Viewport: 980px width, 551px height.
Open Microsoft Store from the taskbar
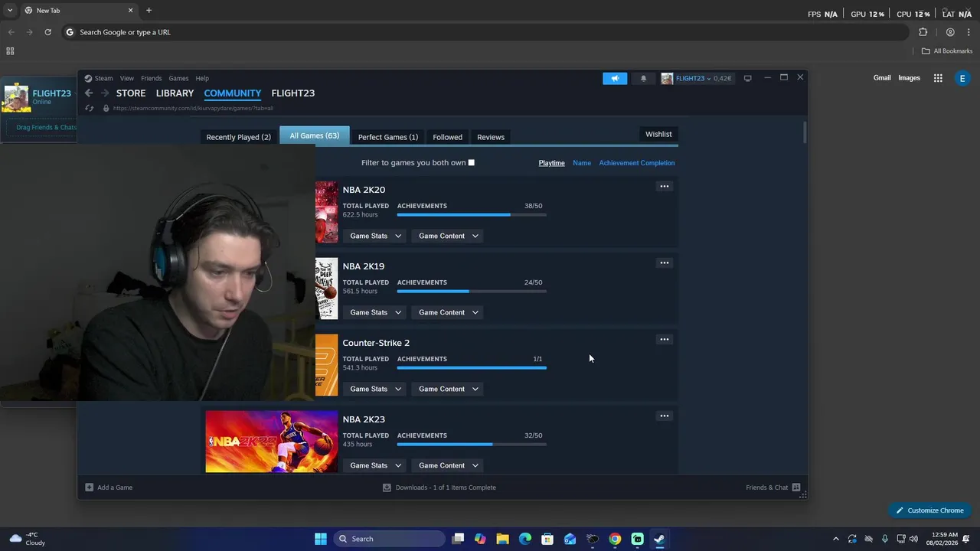click(547, 539)
